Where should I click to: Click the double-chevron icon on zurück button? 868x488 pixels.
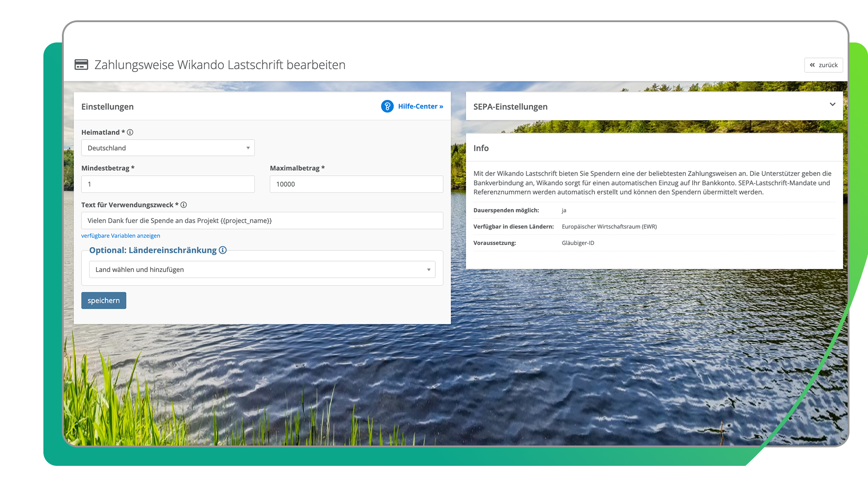click(812, 65)
